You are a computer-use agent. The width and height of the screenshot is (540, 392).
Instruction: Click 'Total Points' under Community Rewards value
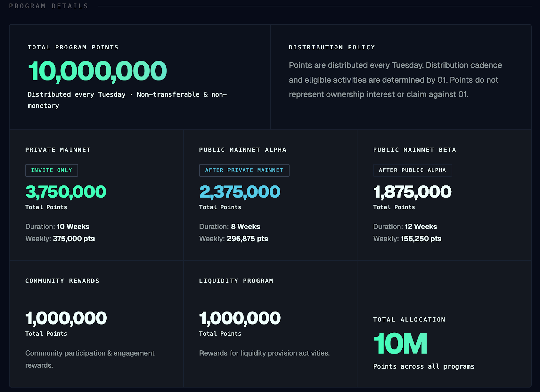coord(46,334)
